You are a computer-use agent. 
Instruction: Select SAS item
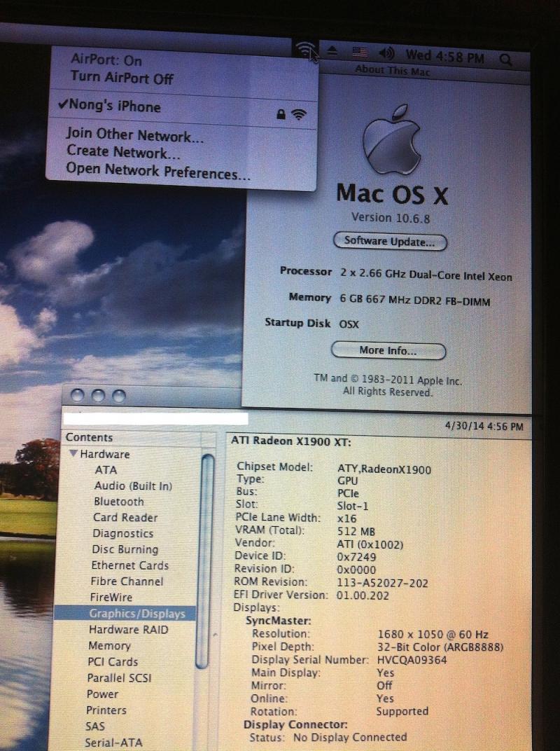[x=94, y=726]
